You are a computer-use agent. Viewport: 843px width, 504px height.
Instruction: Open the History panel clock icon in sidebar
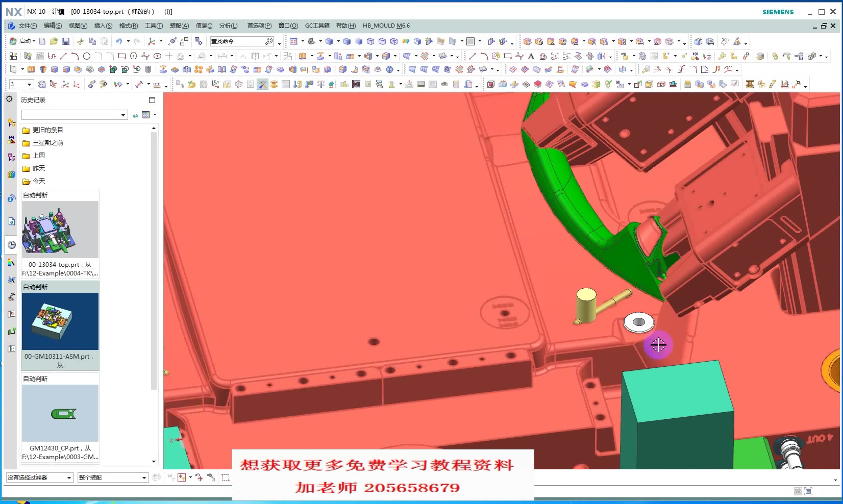tap(10, 245)
